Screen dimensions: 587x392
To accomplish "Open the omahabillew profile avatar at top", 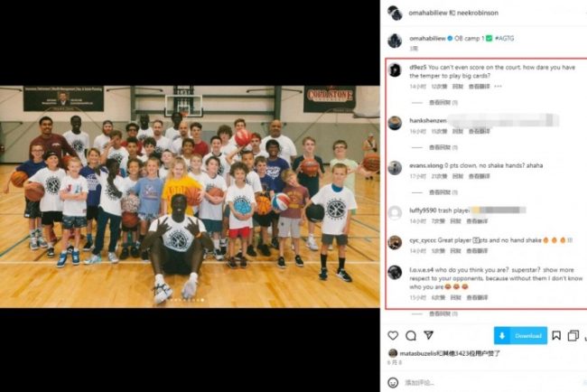I will coord(395,14).
